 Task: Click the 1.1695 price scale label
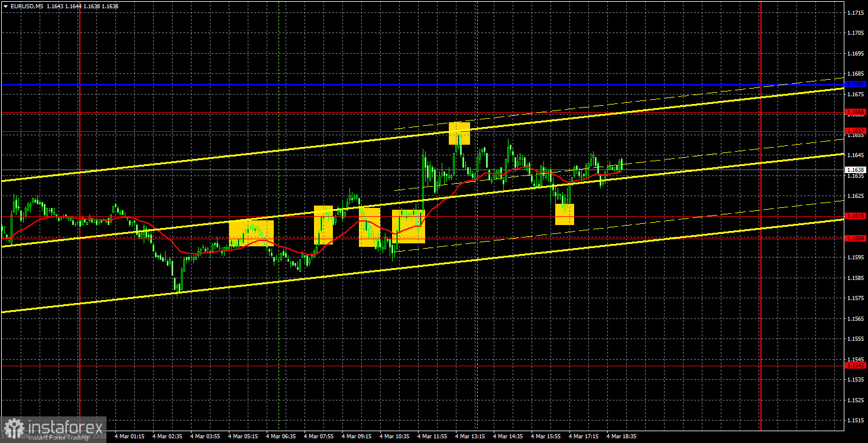point(856,53)
